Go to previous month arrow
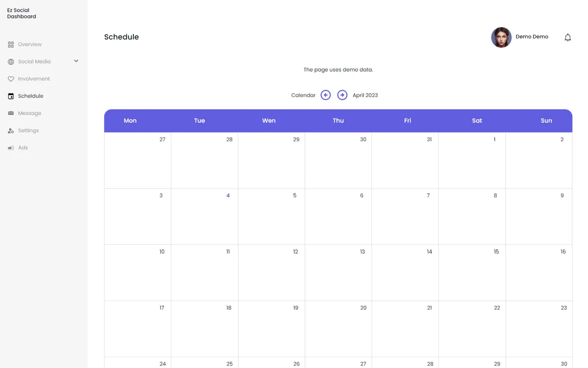The image size is (588, 368). (x=326, y=95)
